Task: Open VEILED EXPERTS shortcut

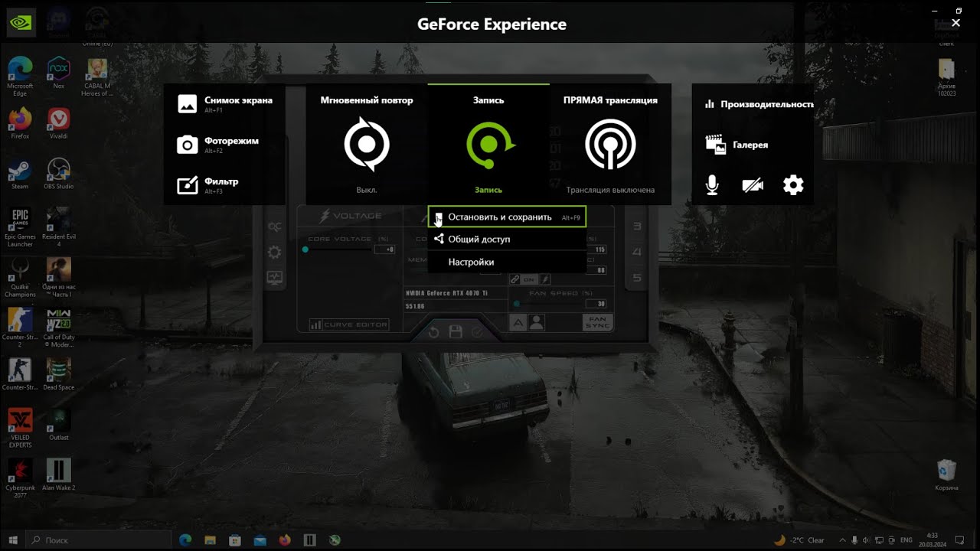Action: (20, 428)
